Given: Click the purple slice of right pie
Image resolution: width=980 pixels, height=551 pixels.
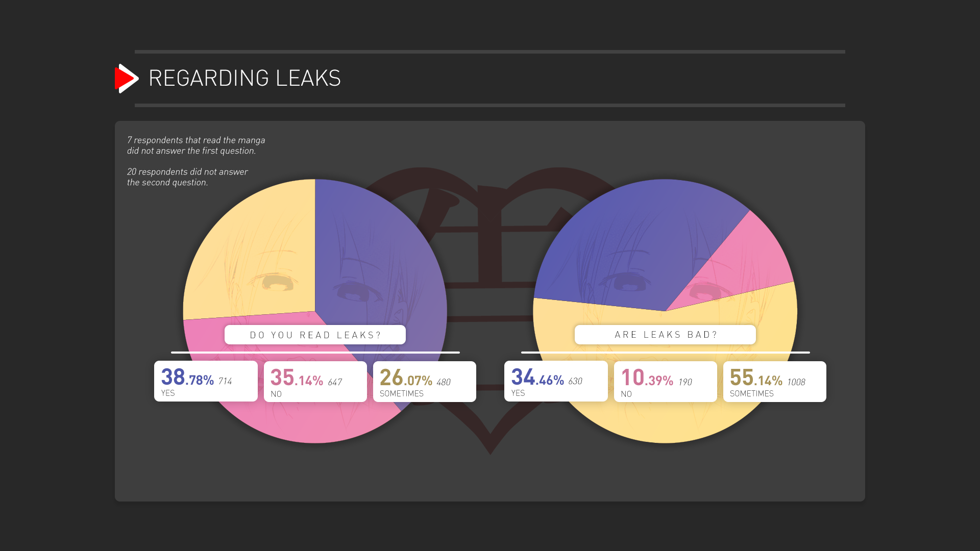Looking at the screenshot, I should [633, 245].
